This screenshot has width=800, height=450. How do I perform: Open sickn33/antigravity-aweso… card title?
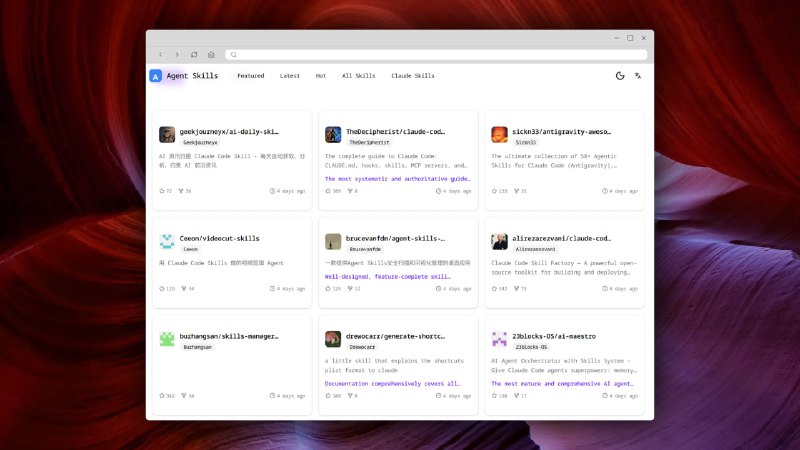(562, 132)
